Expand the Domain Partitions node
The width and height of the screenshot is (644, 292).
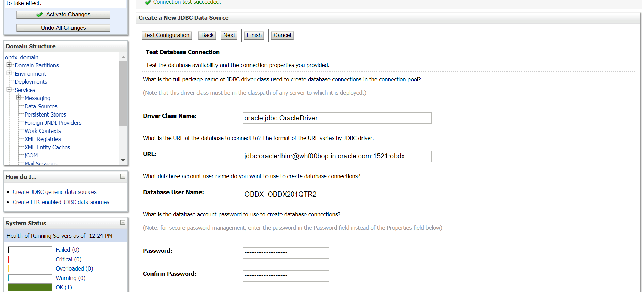coord(9,65)
